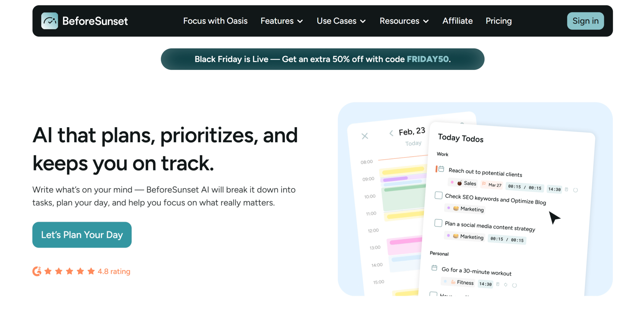Go to the Pricing page

tap(498, 21)
